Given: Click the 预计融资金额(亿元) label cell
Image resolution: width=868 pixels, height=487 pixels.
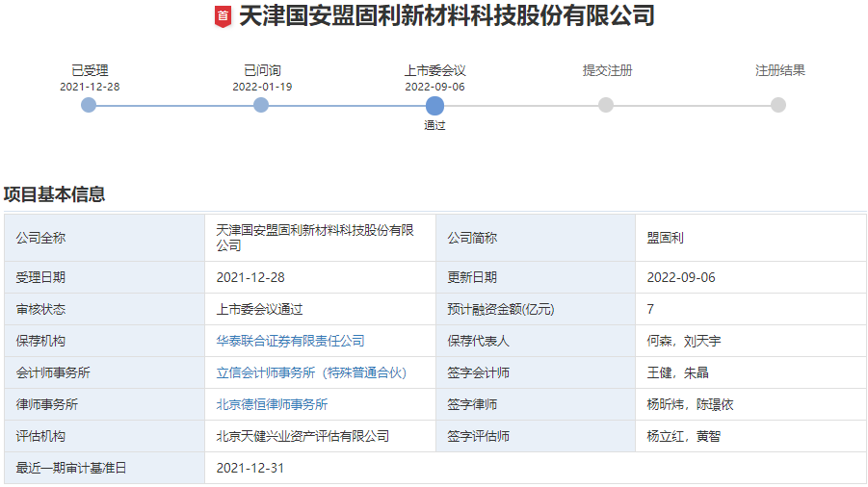Looking at the screenshot, I should tap(536, 309).
